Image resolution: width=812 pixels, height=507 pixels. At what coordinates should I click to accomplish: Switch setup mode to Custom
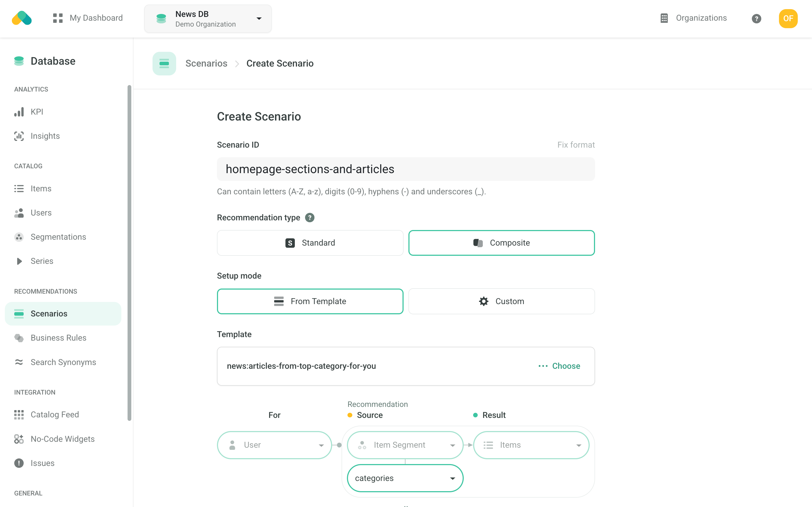pyautogui.click(x=501, y=301)
